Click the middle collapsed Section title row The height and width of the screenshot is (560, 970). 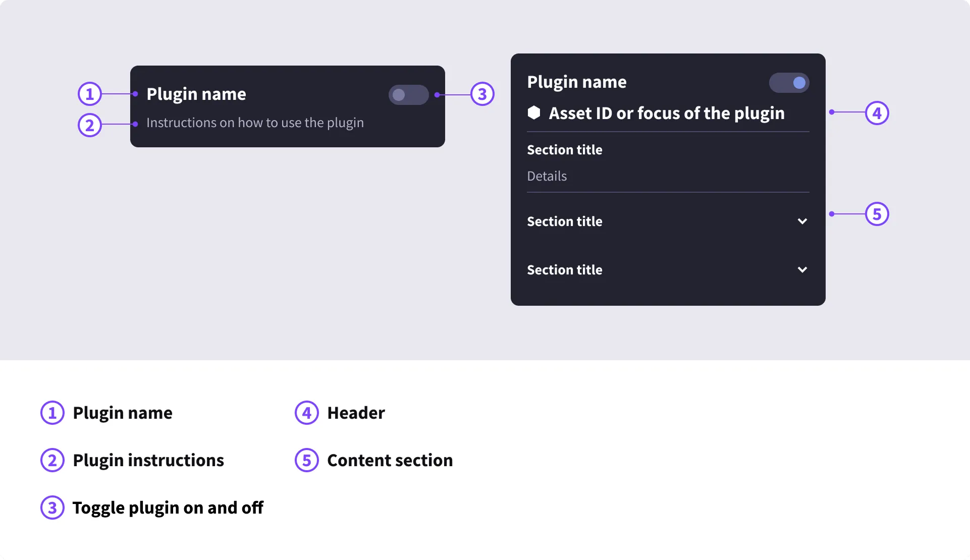(x=668, y=221)
